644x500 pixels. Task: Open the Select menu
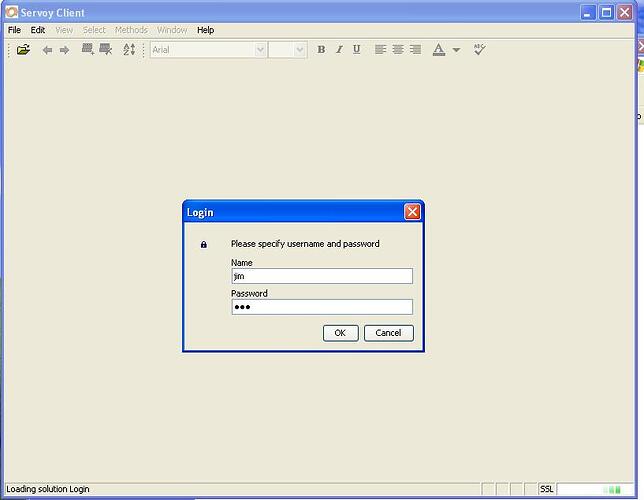94,30
